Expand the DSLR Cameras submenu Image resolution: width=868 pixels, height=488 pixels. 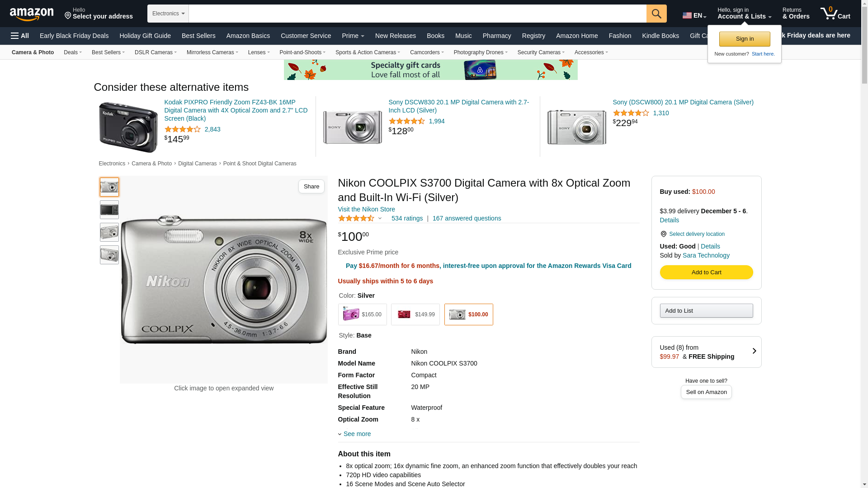pos(156,52)
